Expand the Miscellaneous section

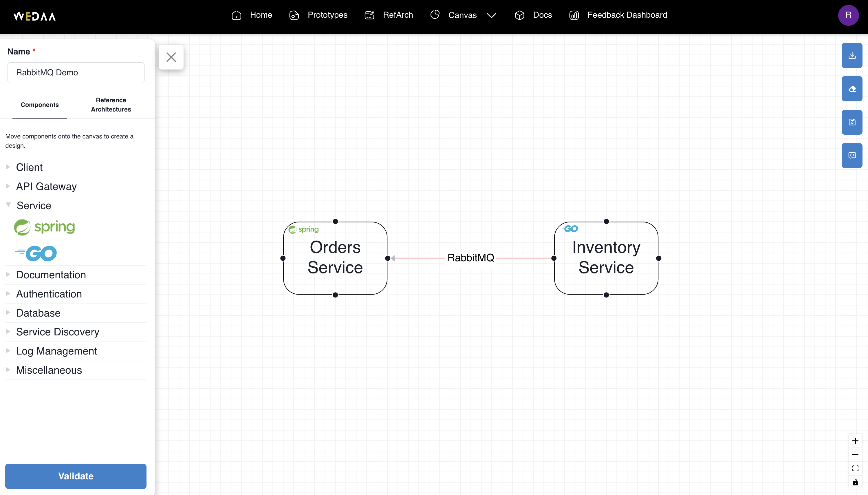click(76, 370)
